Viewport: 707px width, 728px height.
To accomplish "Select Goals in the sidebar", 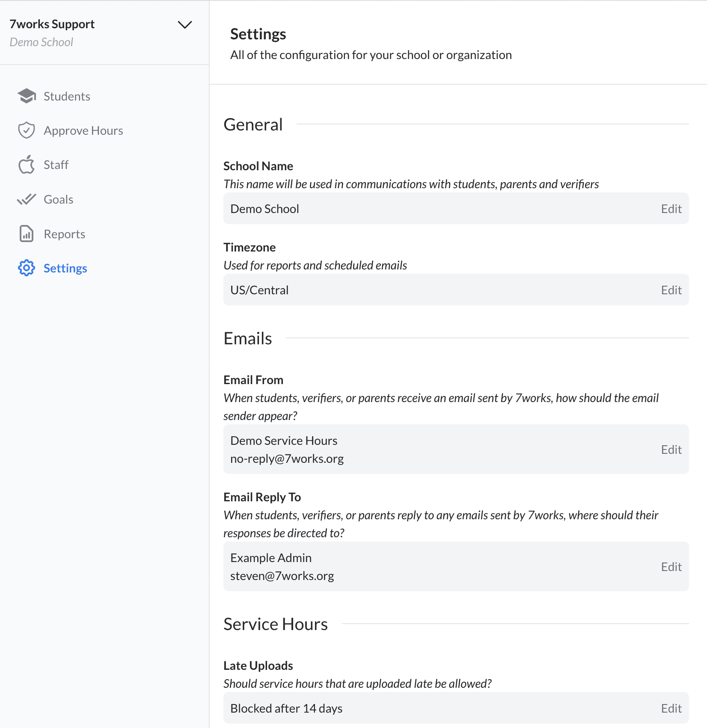I will tap(59, 200).
